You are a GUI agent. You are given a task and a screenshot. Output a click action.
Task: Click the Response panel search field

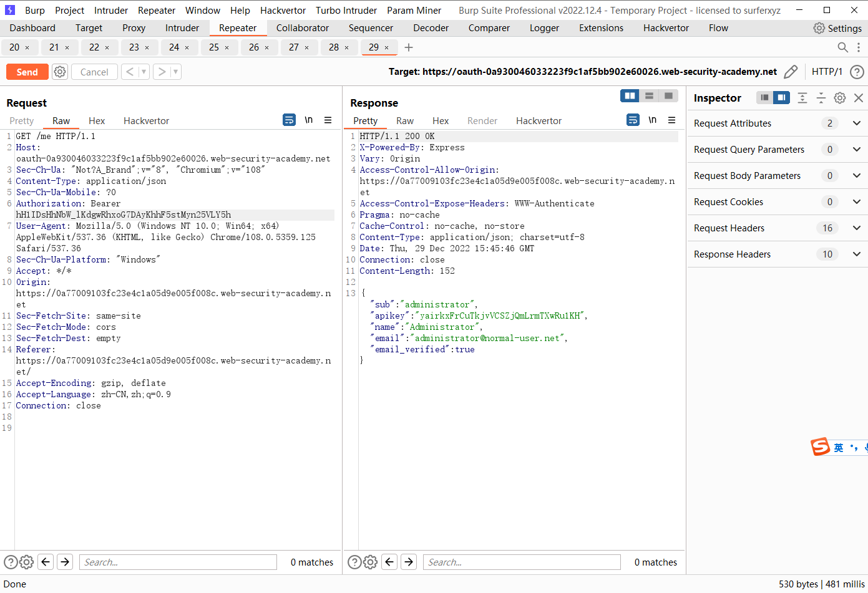pyautogui.click(x=522, y=562)
